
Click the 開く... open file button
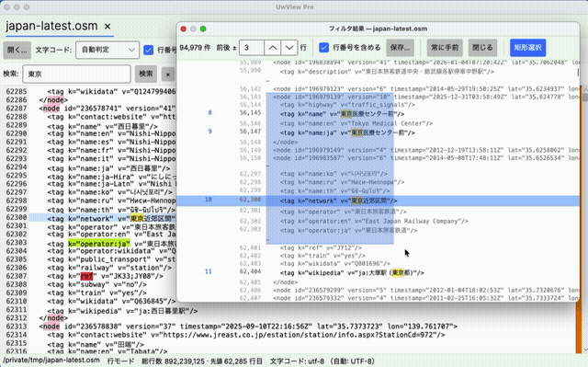[x=17, y=50]
